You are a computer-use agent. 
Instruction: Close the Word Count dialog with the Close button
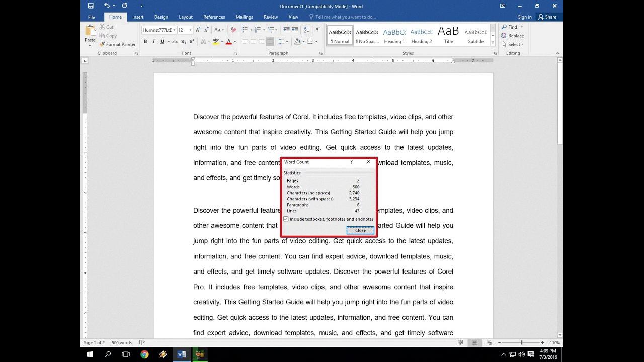(360, 230)
